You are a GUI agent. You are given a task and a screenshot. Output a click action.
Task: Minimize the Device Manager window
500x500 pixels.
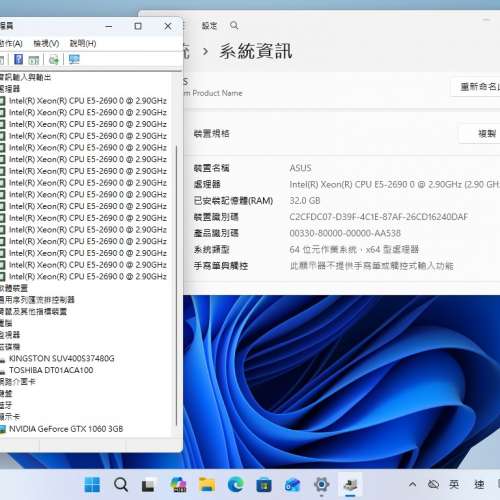click(109, 26)
